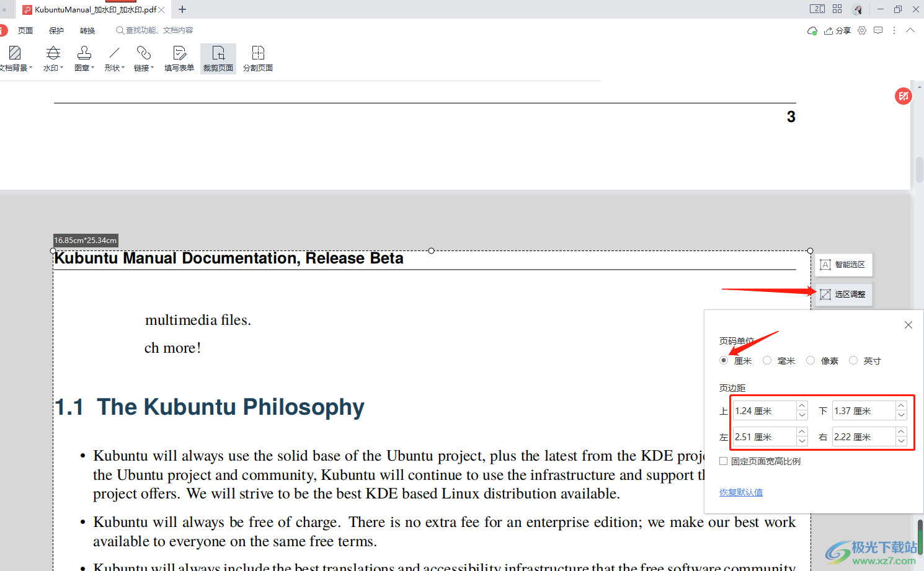Open a new tab with plus button

click(x=182, y=9)
